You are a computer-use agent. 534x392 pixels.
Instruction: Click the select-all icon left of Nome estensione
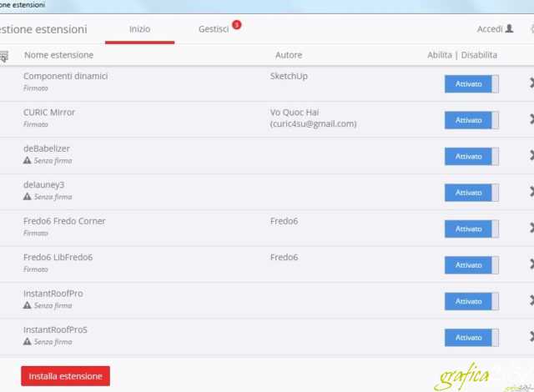[3, 56]
